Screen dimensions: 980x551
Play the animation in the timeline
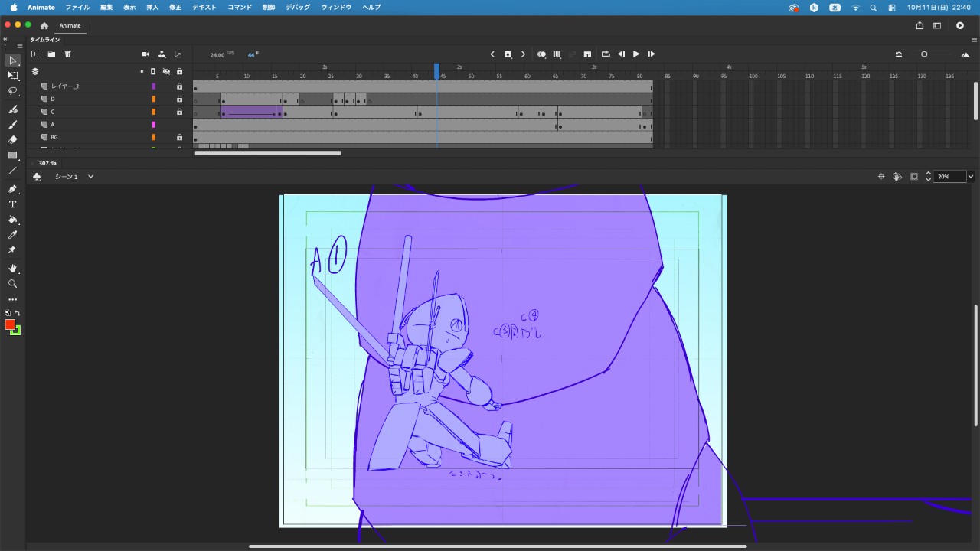[x=636, y=54]
